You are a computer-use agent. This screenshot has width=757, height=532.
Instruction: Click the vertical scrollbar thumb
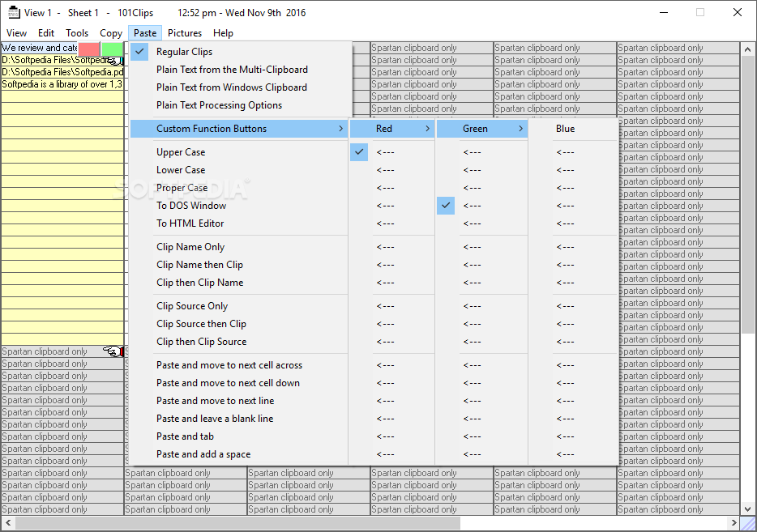747,194
